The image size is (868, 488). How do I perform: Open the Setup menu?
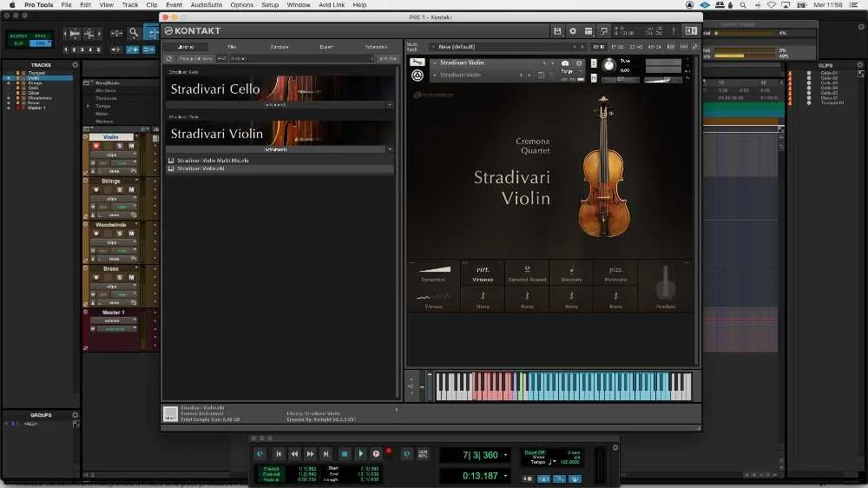click(x=270, y=5)
